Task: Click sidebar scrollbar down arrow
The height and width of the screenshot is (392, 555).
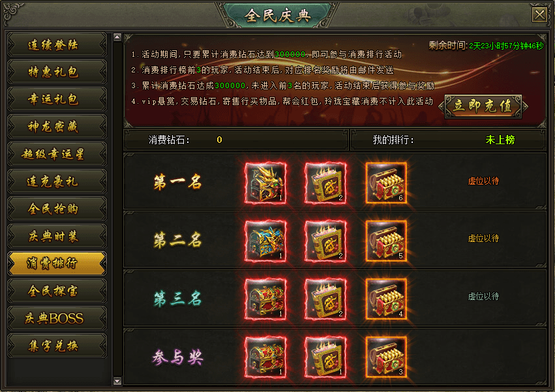Action: coord(117,381)
